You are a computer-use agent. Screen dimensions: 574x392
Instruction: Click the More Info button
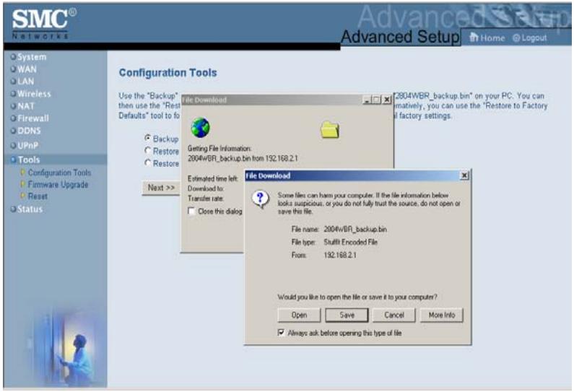click(441, 315)
